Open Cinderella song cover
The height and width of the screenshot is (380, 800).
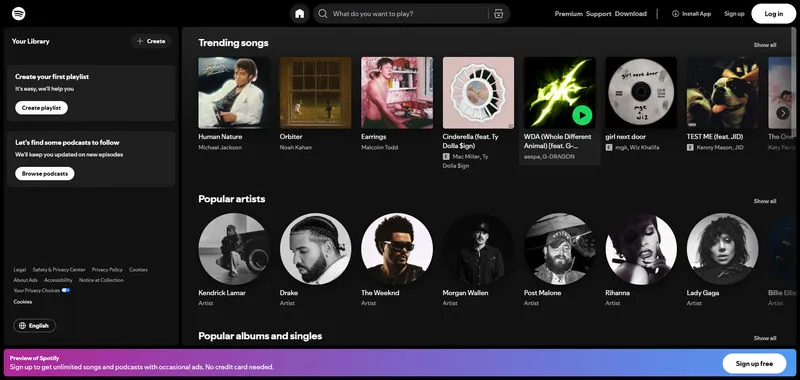(x=479, y=92)
